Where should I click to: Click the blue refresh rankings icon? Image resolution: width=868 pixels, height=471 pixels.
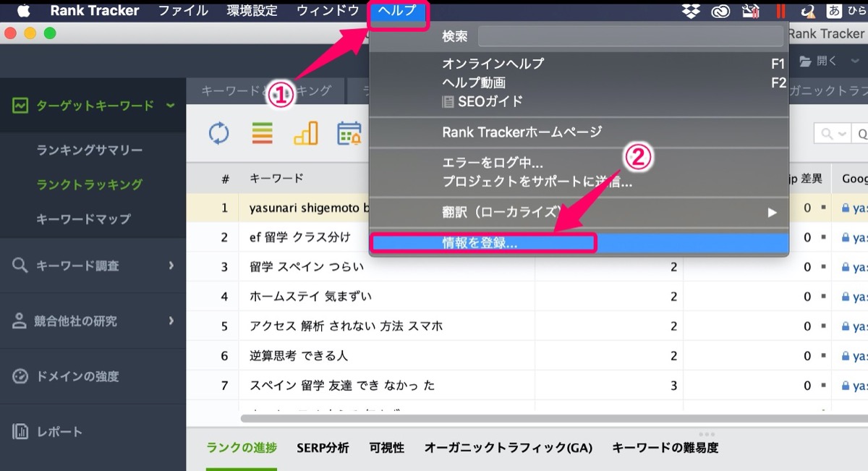click(218, 133)
